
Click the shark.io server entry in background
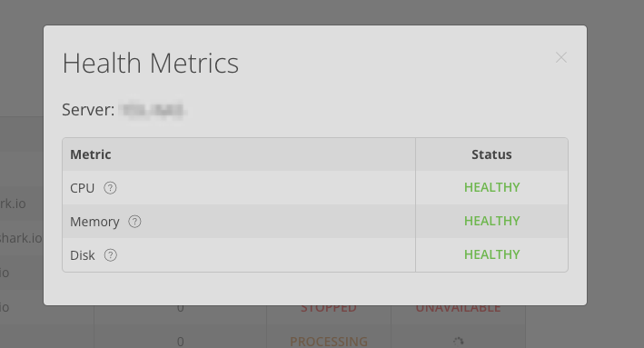pos(21,238)
